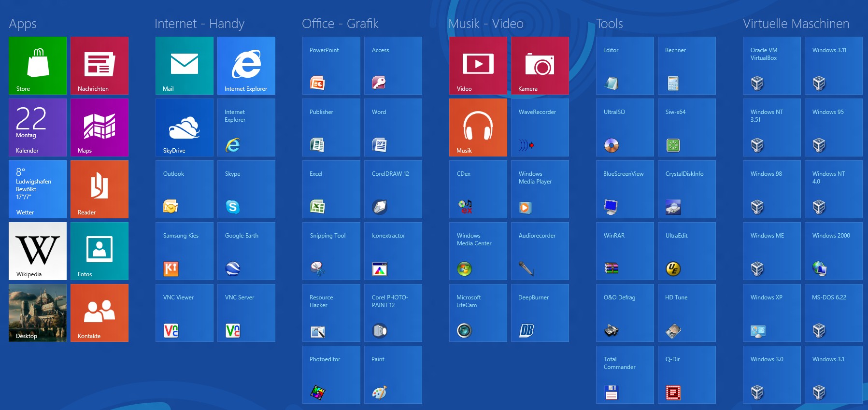This screenshot has height=410, width=868.
Task: Open the Oracle VM VirtualBox tile
Action: (x=772, y=66)
